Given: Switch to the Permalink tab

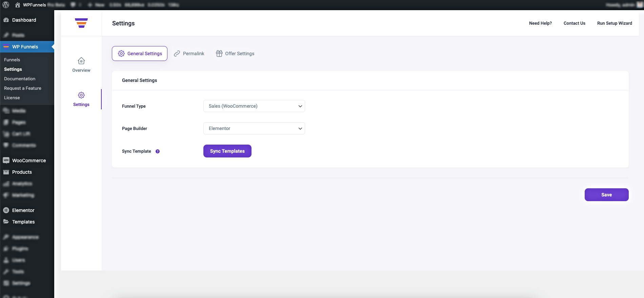Looking at the screenshot, I should (189, 54).
